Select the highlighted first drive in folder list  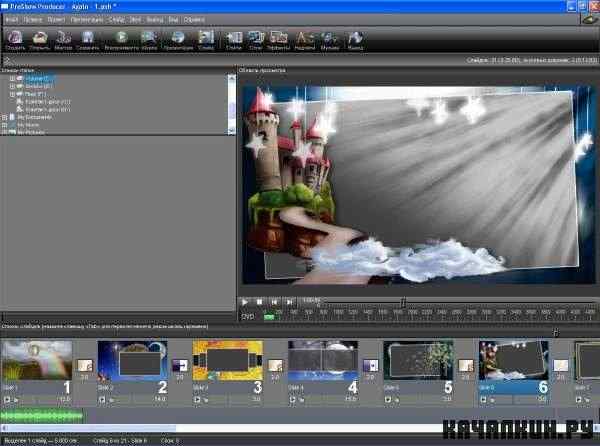(38, 78)
